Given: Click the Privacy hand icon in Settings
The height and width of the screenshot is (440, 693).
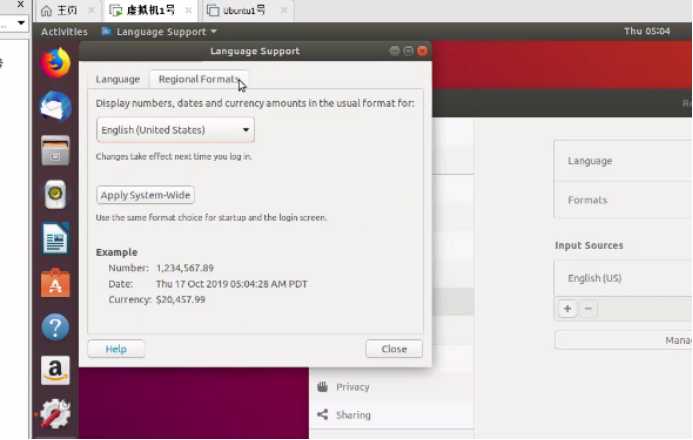Looking at the screenshot, I should tap(323, 387).
